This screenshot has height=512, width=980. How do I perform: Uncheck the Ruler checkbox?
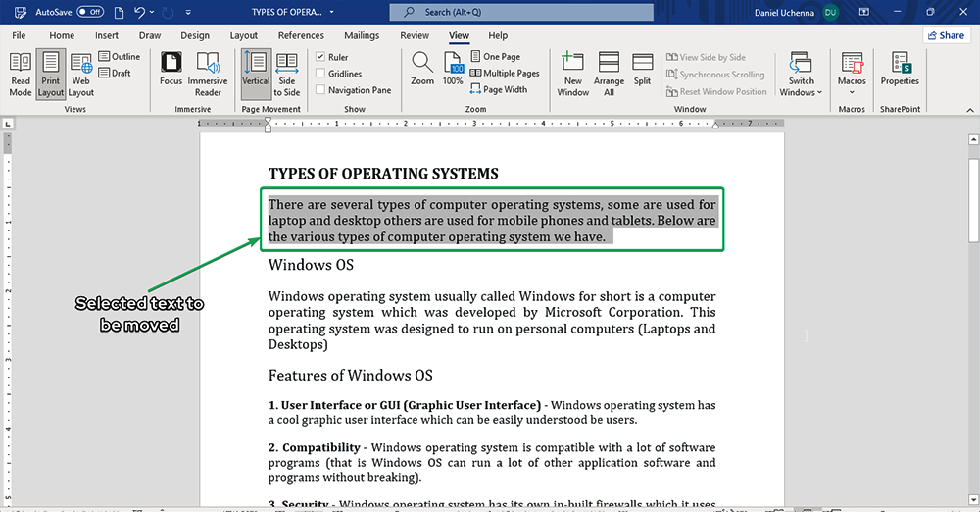click(321, 57)
